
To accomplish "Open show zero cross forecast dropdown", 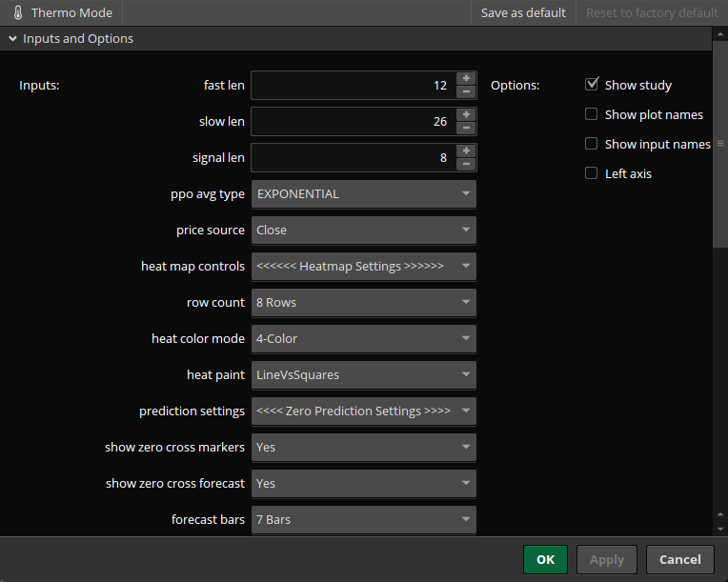I will click(x=364, y=484).
